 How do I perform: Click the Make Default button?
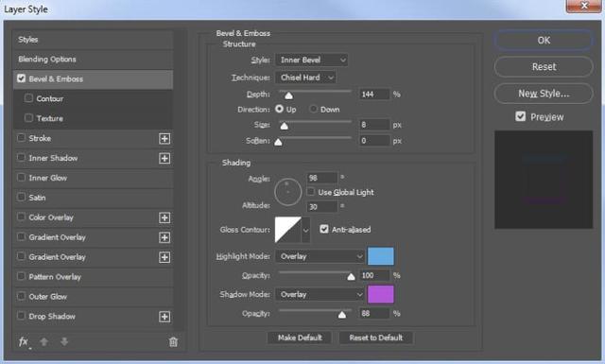pos(300,338)
